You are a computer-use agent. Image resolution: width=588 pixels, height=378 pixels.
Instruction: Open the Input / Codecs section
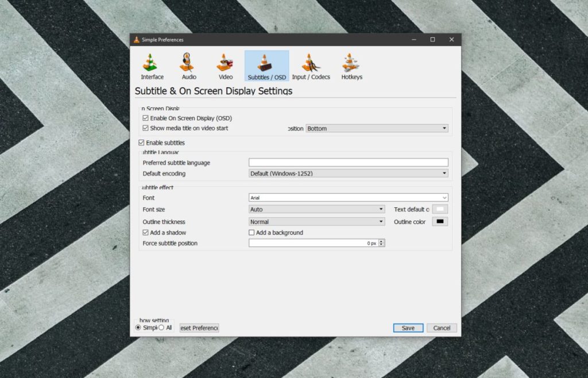[x=311, y=65]
